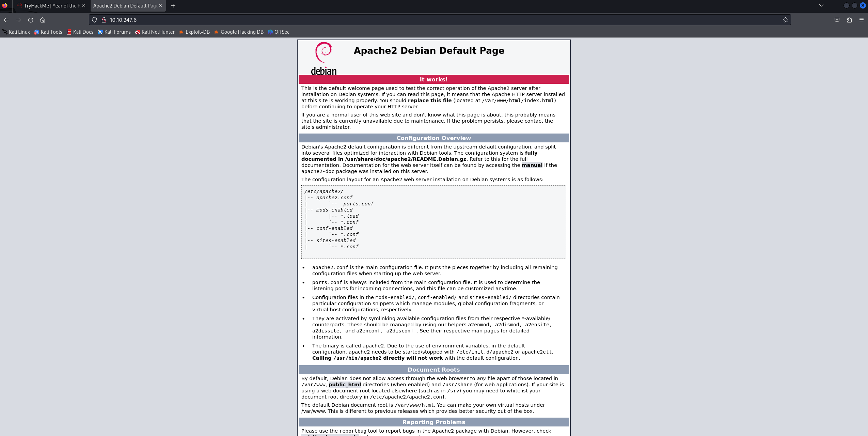Open the public_html link
868x436 pixels.
pyautogui.click(x=345, y=385)
